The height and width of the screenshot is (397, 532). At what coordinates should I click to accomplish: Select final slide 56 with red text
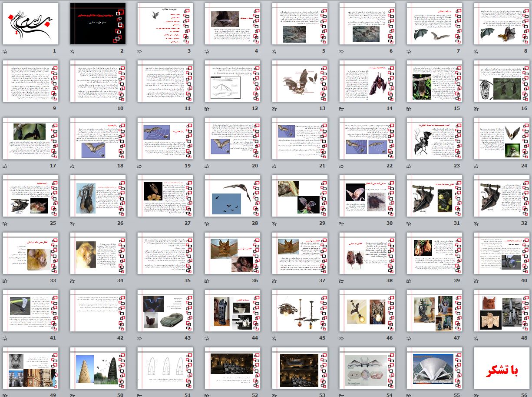click(x=502, y=368)
